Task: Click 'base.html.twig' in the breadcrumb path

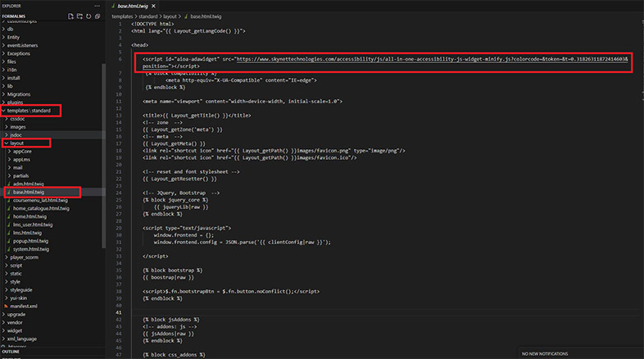Action: (206, 16)
